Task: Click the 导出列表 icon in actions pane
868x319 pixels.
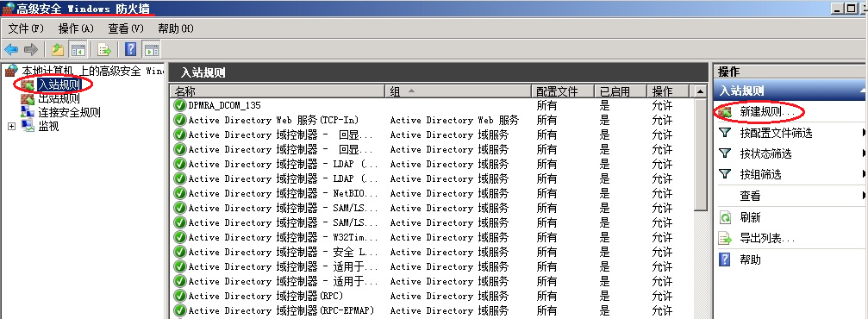Action: 725,239
